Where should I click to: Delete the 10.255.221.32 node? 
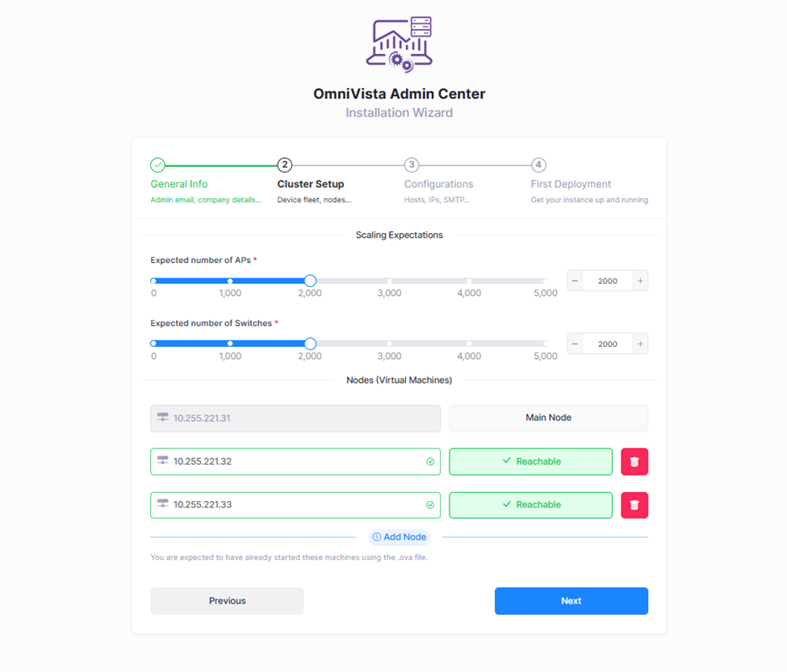point(634,461)
